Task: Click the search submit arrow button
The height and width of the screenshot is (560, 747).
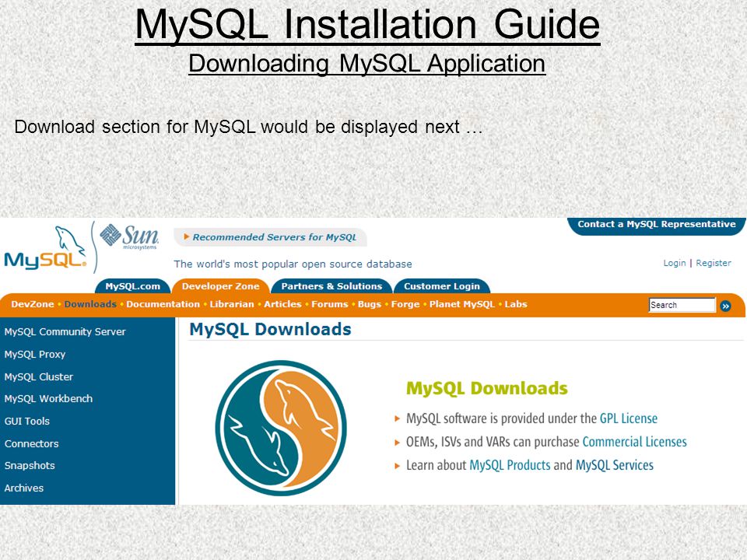Action: [725, 306]
